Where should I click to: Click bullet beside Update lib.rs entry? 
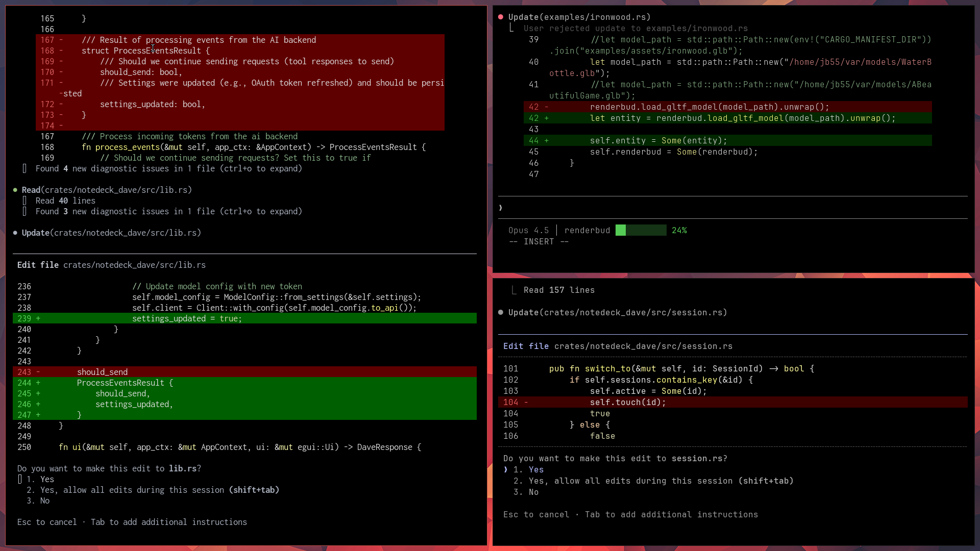(15, 233)
